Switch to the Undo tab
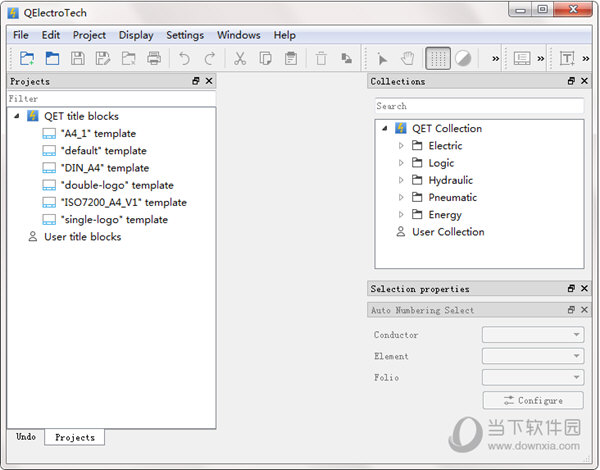 tap(26, 437)
